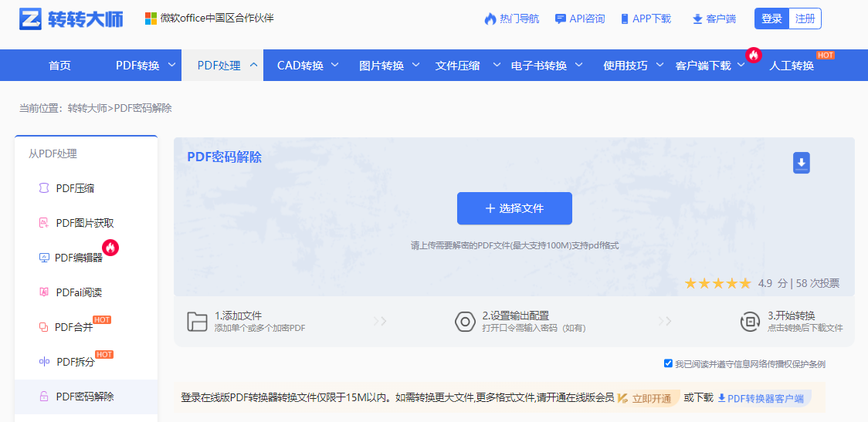
Task: Click the PDFai阅读 sidebar icon
Action: point(44,292)
